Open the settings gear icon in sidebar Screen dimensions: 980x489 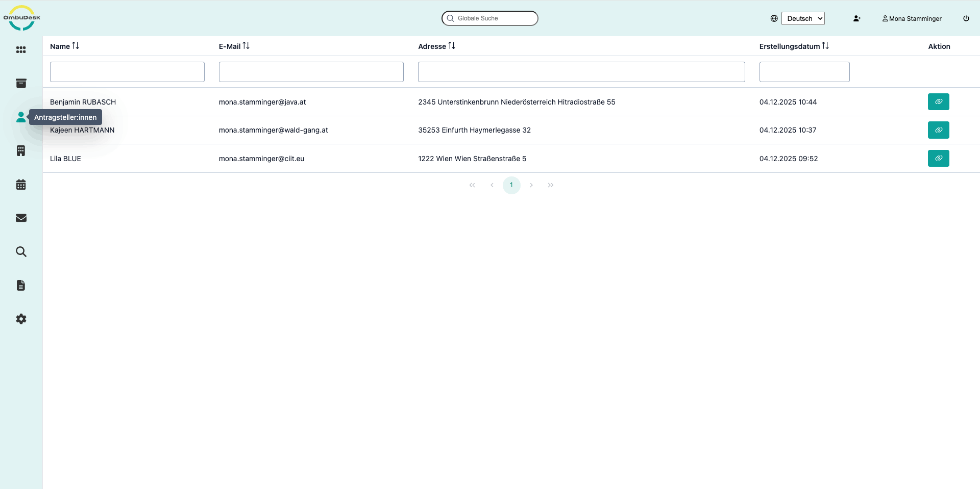[21, 319]
